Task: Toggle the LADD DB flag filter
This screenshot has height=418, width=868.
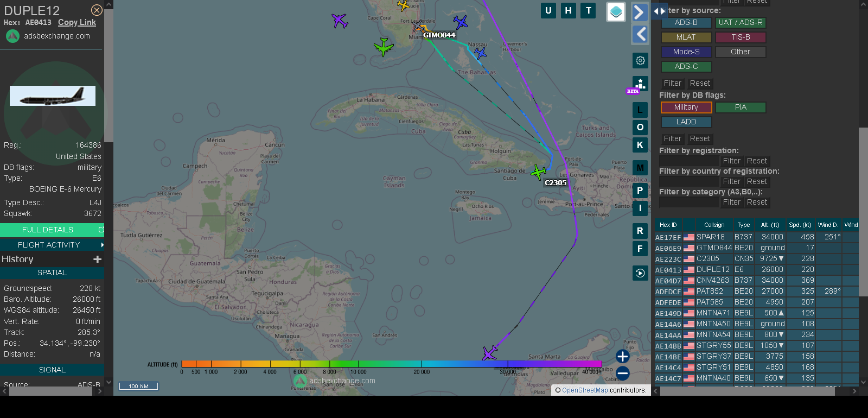Action: point(686,122)
